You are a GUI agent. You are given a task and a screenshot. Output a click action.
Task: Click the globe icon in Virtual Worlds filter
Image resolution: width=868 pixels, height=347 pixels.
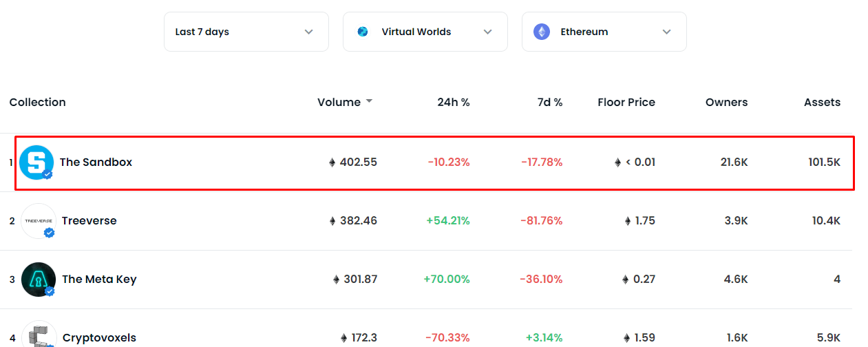point(363,32)
